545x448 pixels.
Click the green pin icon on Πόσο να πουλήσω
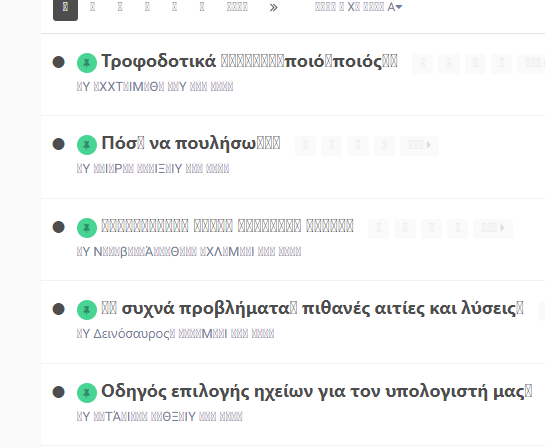(87, 145)
